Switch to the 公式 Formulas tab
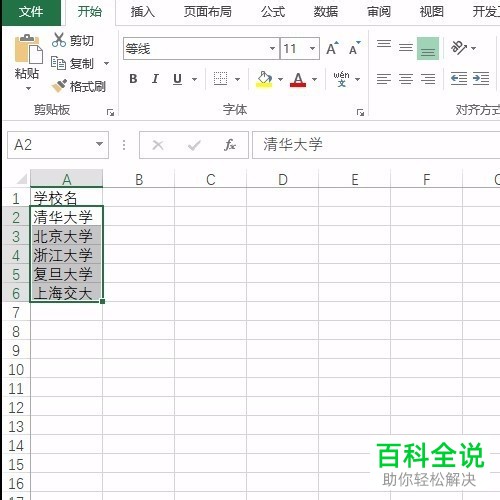The height and width of the screenshot is (500, 500). (273, 12)
